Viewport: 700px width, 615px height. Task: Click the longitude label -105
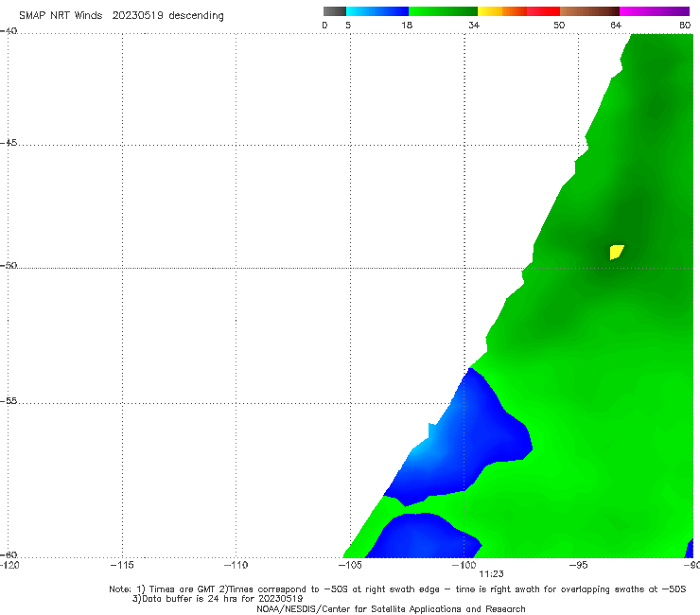350,565
